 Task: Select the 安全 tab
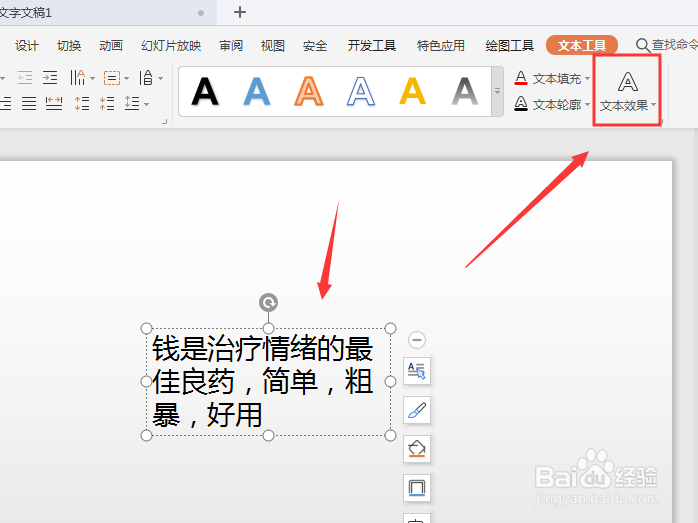click(315, 45)
